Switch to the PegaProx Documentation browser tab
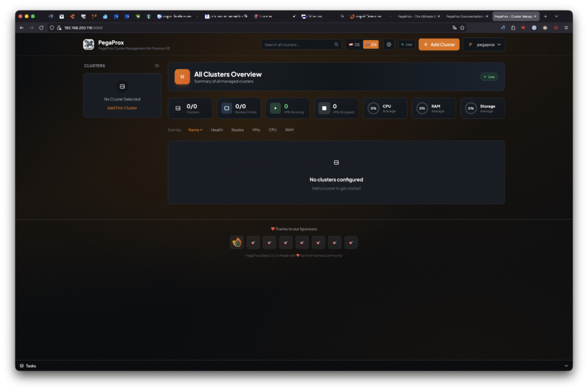This screenshot has width=588, height=391. point(466,16)
